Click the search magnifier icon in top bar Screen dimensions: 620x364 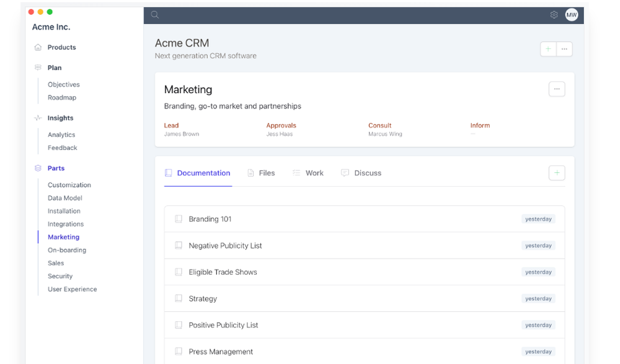pos(154,15)
